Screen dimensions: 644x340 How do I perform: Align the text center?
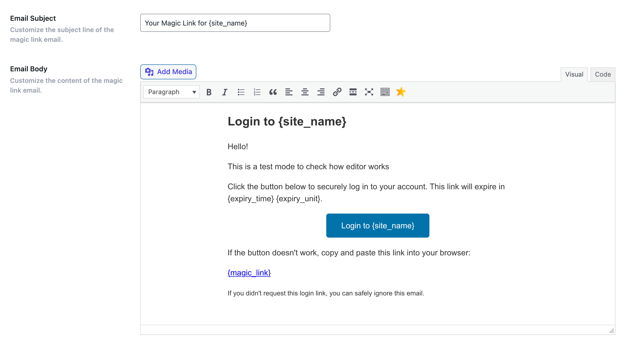pos(305,92)
